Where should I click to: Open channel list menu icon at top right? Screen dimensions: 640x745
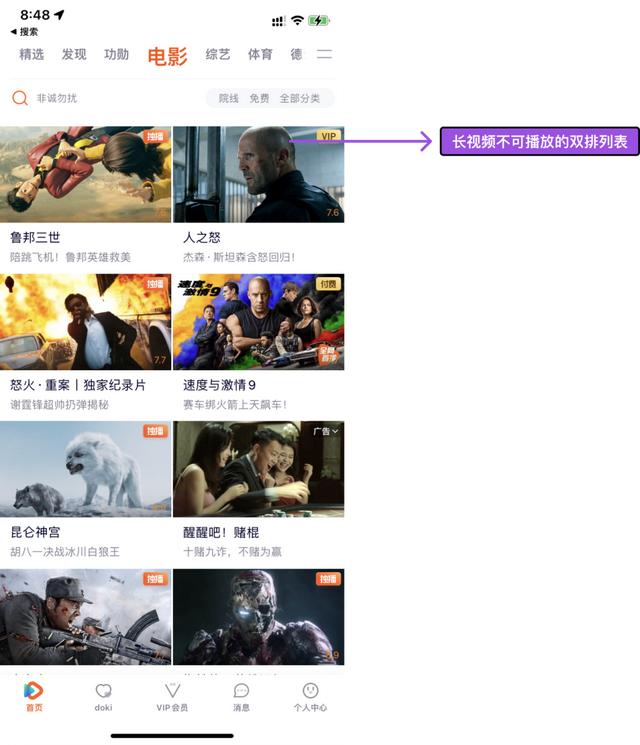[324, 55]
